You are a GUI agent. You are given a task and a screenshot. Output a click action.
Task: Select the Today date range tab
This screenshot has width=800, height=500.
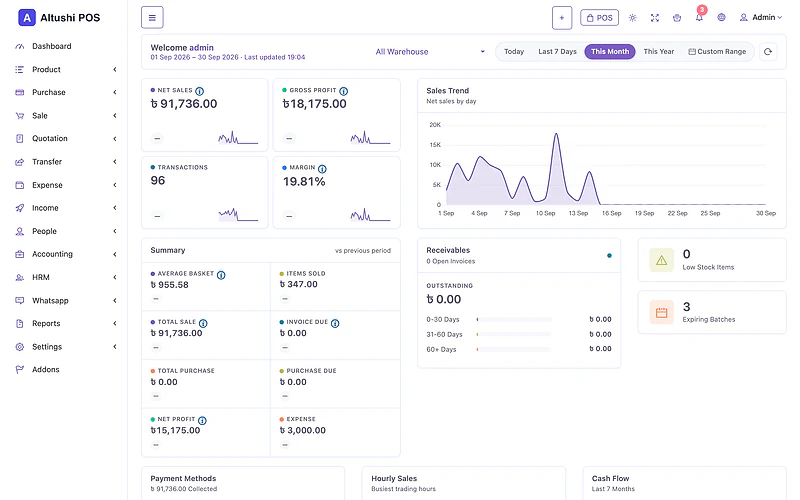(514, 52)
